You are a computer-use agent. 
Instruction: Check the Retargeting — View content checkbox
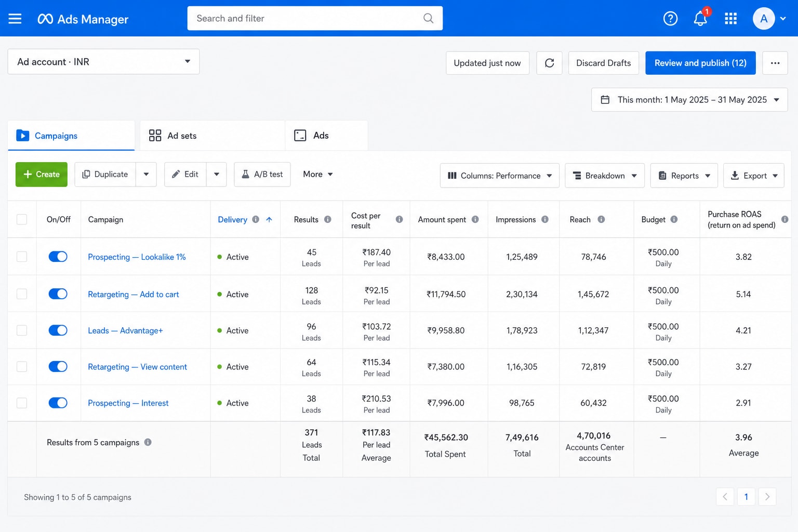[22, 367]
